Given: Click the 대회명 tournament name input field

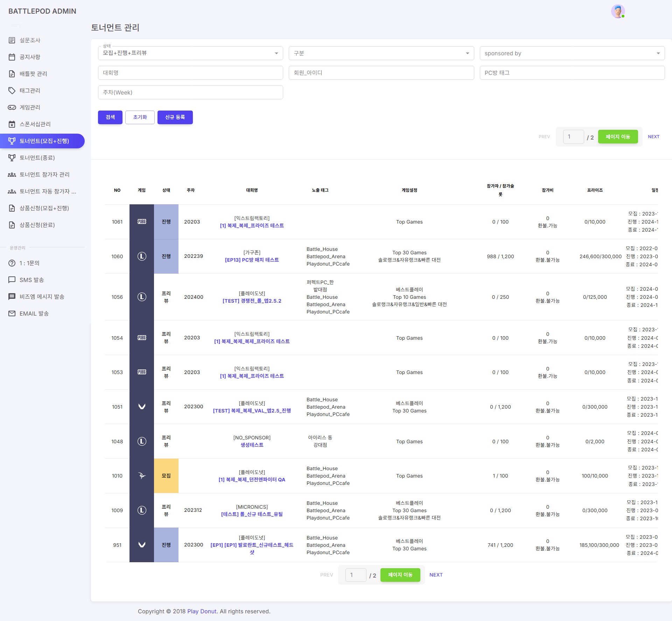Looking at the screenshot, I should [190, 73].
